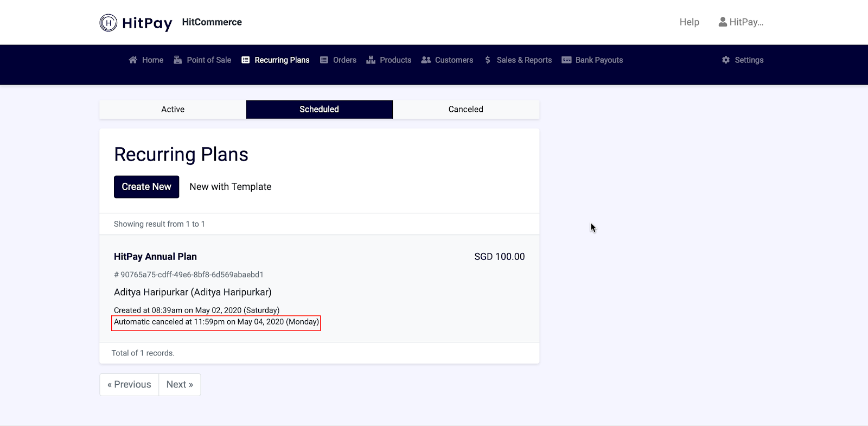The width and height of the screenshot is (868, 426).
Task: Click the dollar sign Sales icon
Action: pyautogui.click(x=488, y=60)
